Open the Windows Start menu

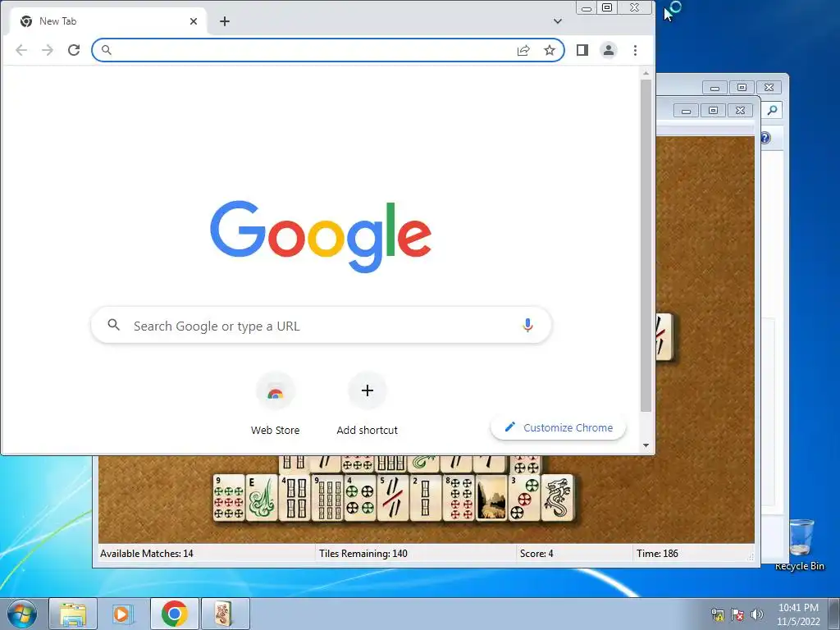(22, 614)
